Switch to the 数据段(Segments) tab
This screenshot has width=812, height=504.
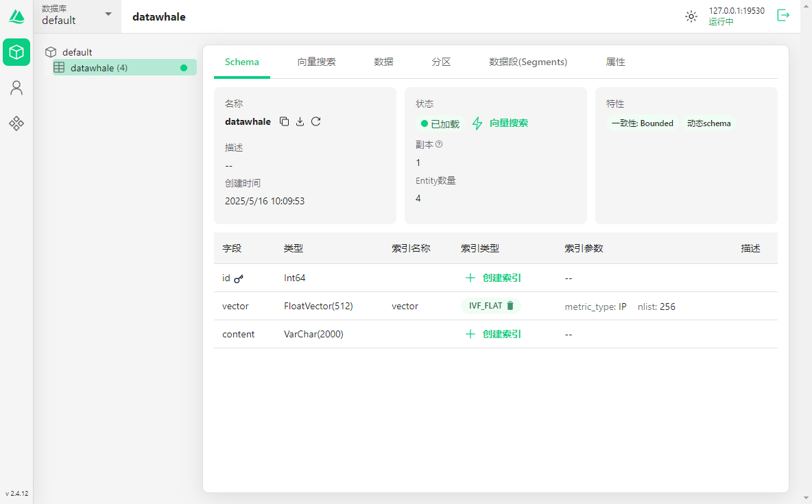pyautogui.click(x=527, y=62)
